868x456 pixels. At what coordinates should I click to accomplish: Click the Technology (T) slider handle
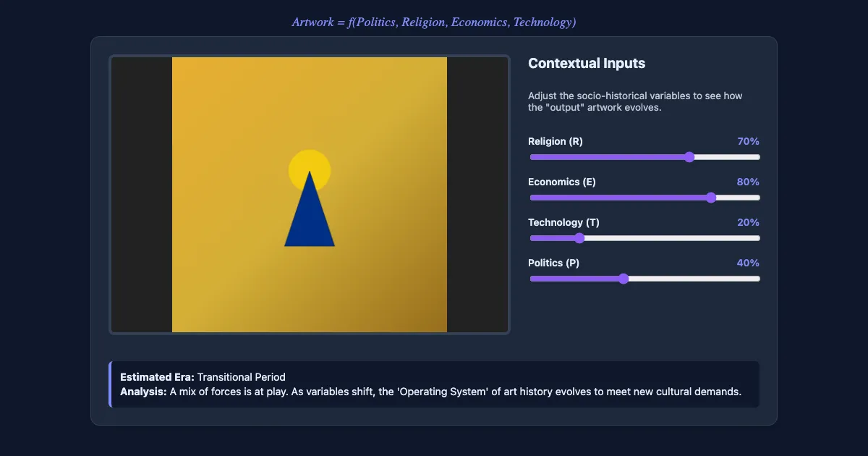pos(579,238)
